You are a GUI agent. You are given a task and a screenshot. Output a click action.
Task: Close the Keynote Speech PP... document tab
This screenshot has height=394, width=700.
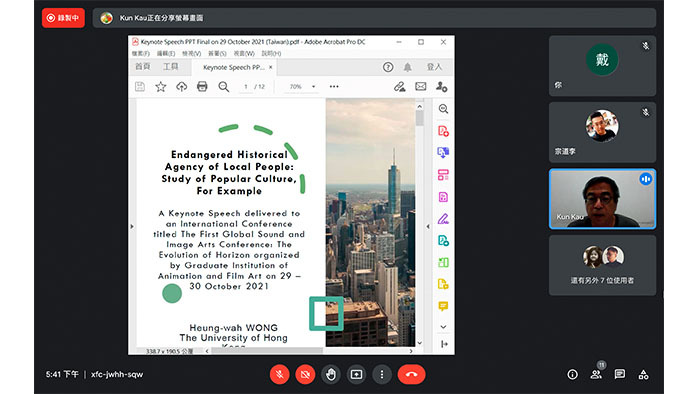271,67
